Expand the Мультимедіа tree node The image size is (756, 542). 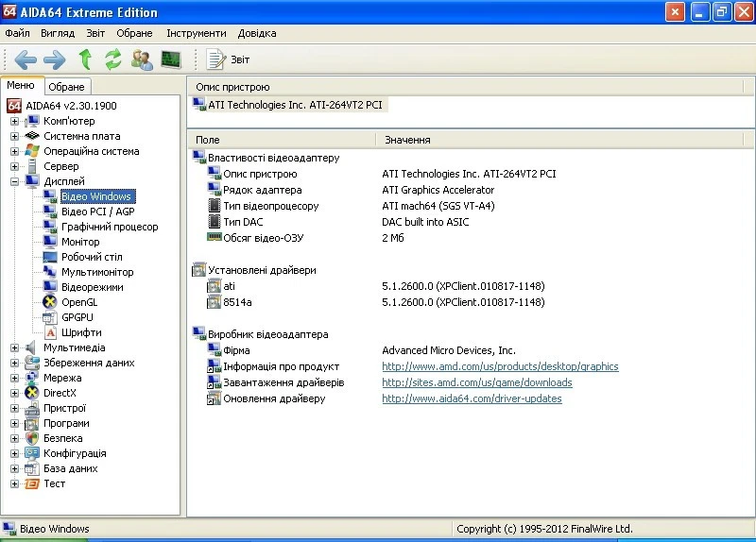pyautogui.click(x=14, y=347)
